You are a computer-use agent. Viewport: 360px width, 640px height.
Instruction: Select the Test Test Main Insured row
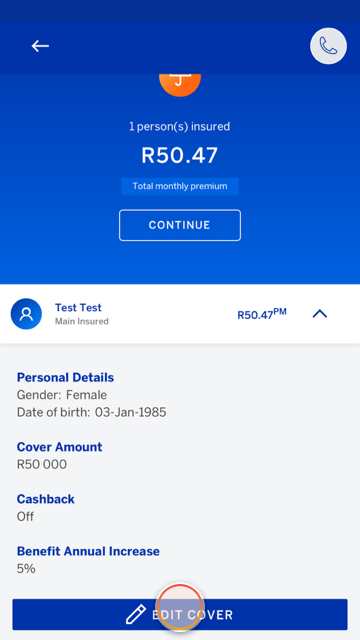point(180,314)
